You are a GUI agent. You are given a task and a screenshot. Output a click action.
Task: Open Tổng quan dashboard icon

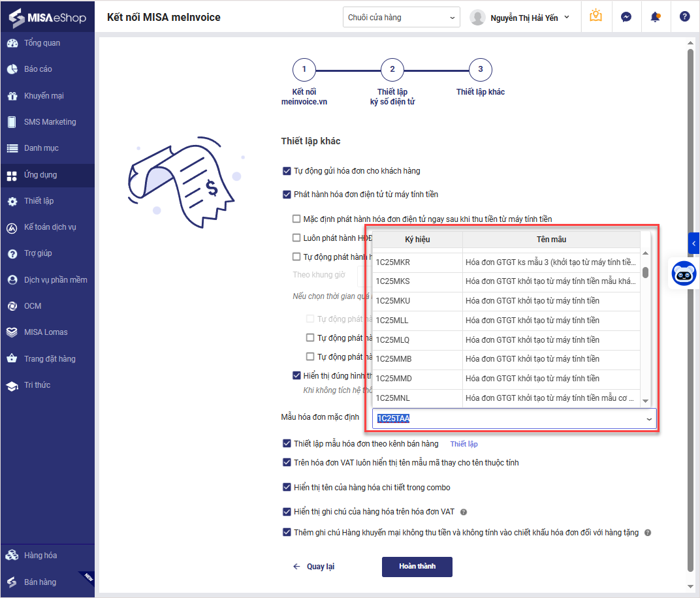[x=12, y=43]
